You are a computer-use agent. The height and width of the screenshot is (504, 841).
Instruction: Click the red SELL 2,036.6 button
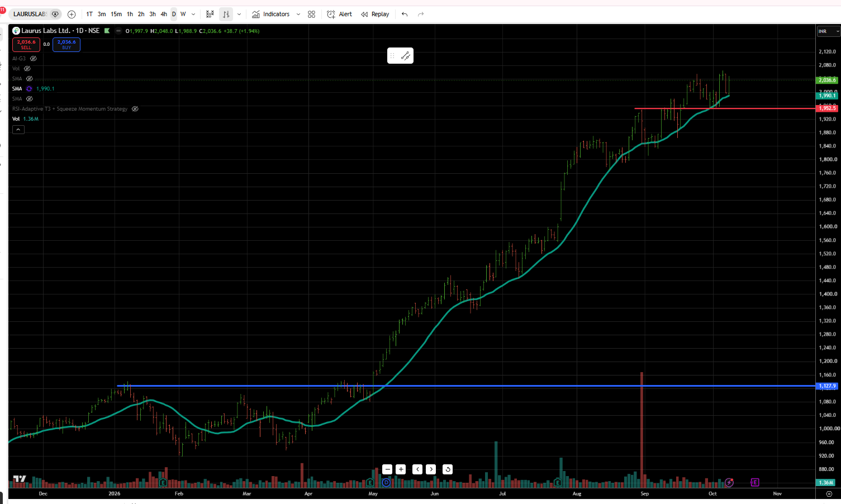26,45
